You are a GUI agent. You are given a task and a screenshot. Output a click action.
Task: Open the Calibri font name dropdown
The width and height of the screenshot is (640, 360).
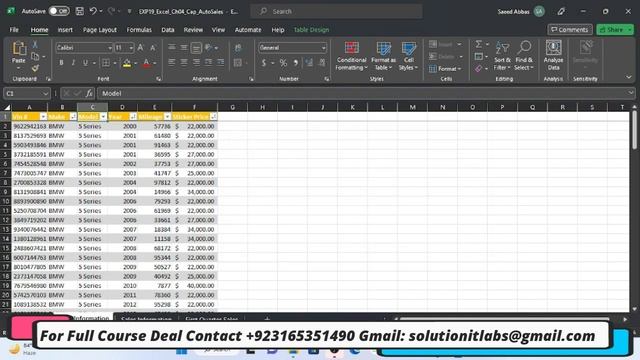point(109,48)
